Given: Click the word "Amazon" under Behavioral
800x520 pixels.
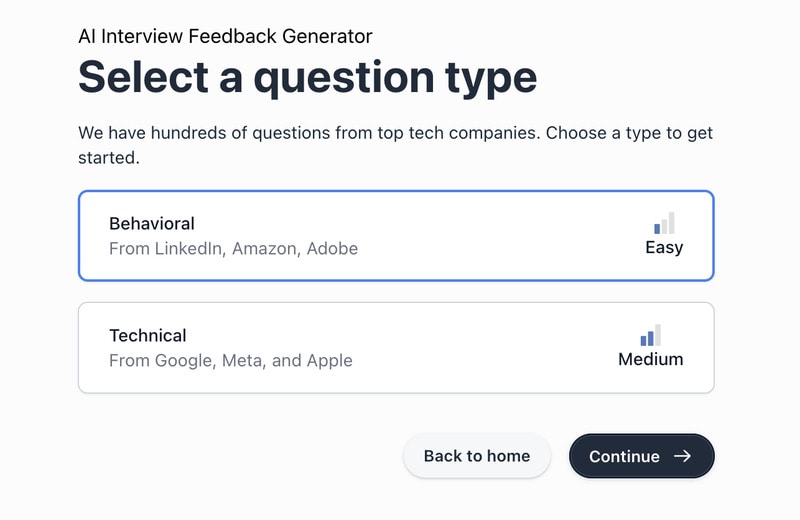Looking at the screenshot, I should point(265,249).
